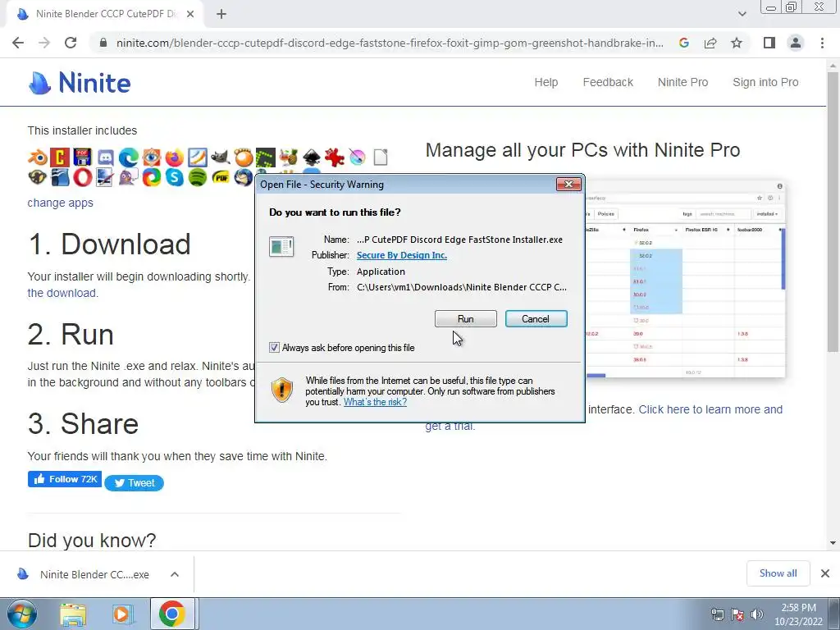The width and height of the screenshot is (840, 630).
Task: Click the Google icon in address bar
Action: (683, 43)
